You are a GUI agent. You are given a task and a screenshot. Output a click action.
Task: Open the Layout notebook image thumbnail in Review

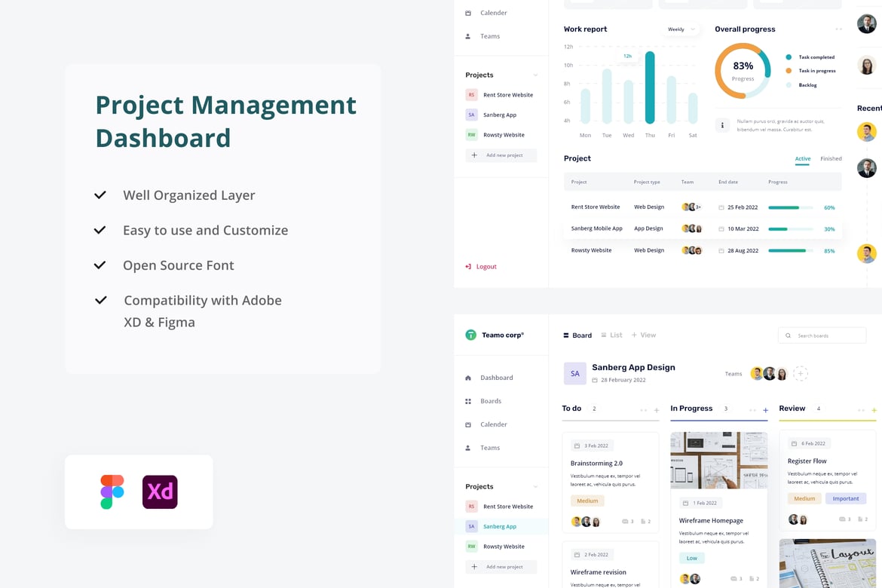(828, 563)
